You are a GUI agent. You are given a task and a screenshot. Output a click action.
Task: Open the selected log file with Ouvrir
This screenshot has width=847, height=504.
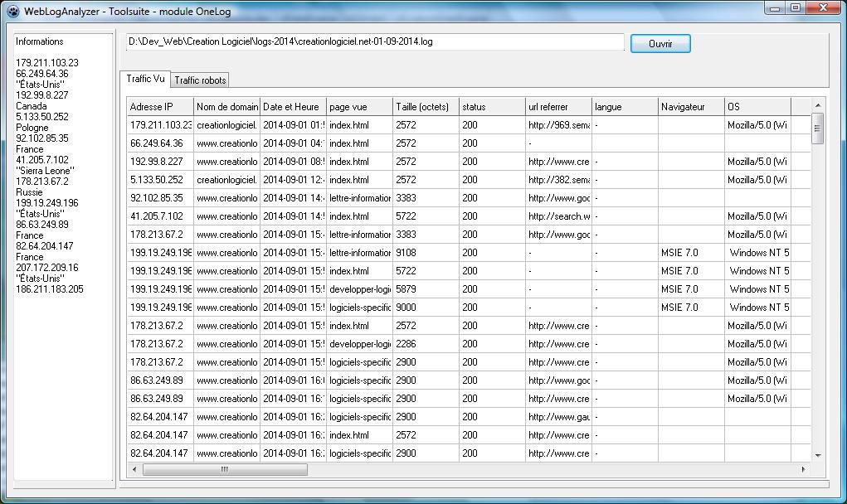coord(660,43)
